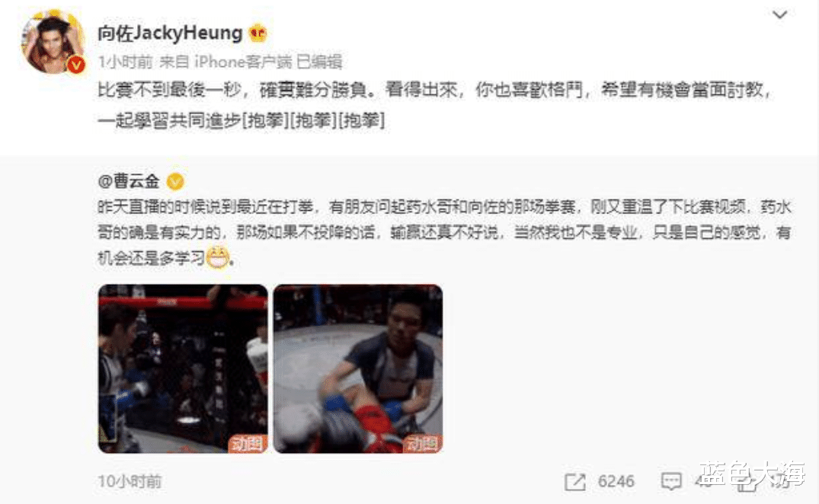Click the orange verified V badge on avatar
Viewport: 819px width, 504px height.
point(76,65)
